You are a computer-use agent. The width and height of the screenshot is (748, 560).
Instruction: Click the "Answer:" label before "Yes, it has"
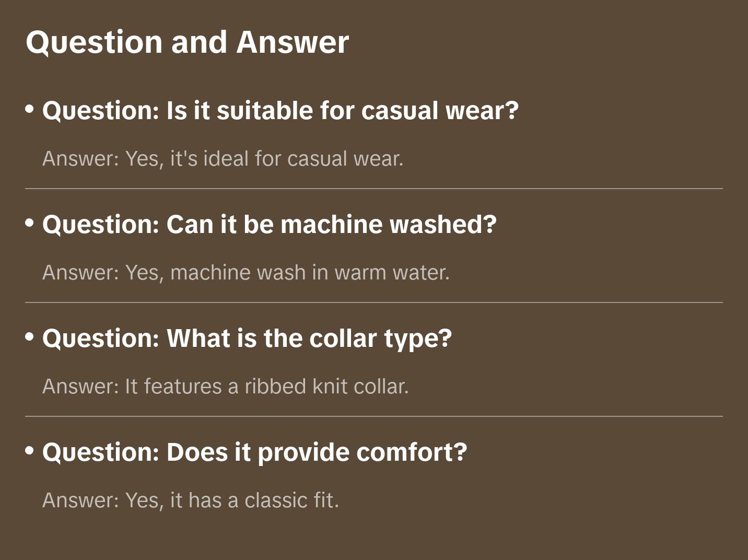tap(81, 500)
